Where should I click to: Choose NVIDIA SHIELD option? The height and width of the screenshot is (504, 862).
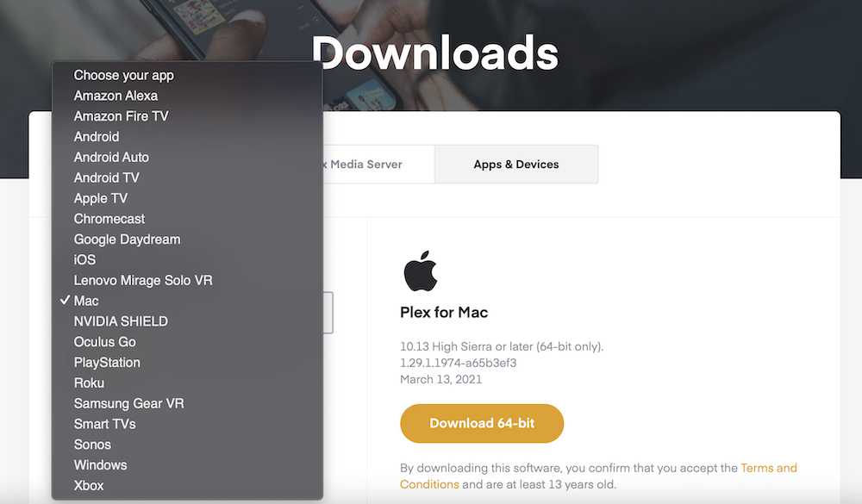click(187, 321)
